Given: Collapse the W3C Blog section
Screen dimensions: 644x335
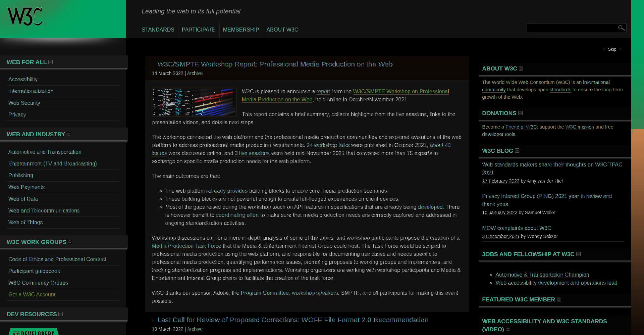Looking at the screenshot, I should [x=517, y=151].
